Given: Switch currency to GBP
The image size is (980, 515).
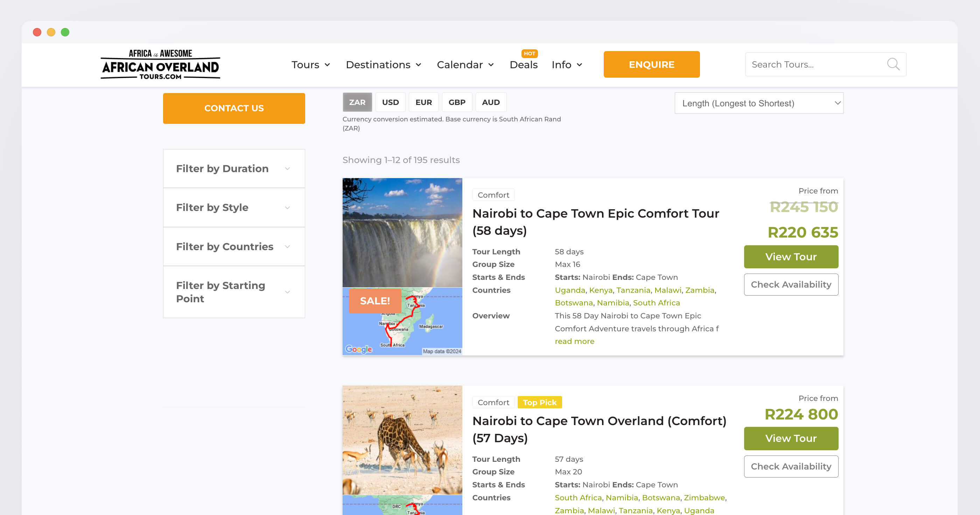Looking at the screenshot, I should point(457,102).
